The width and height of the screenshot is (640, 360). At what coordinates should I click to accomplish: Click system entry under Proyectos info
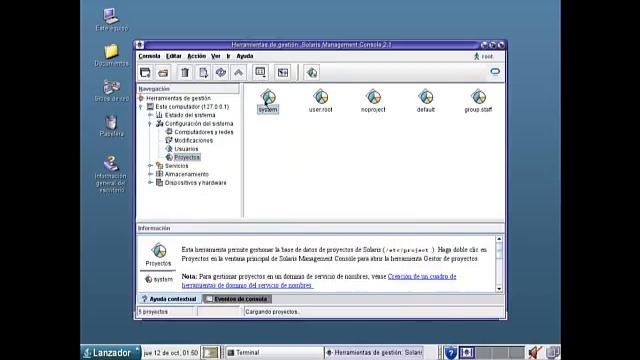click(159, 280)
